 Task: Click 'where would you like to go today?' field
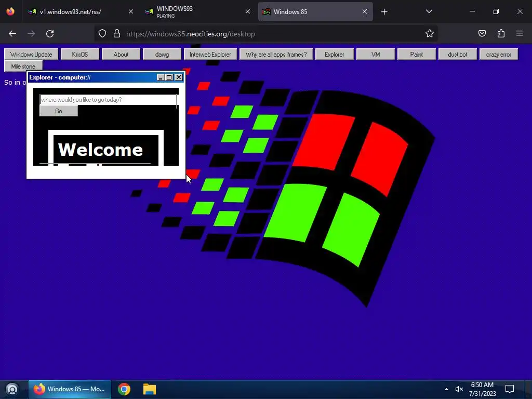pos(108,100)
